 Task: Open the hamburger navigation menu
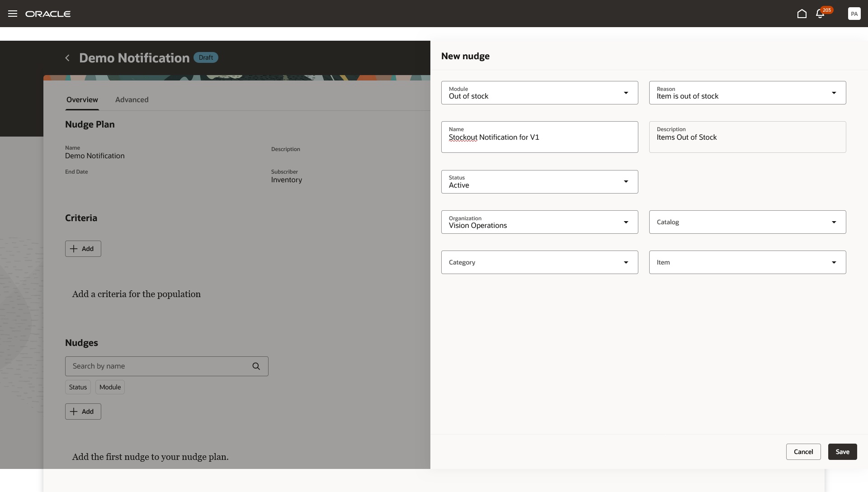point(13,14)
